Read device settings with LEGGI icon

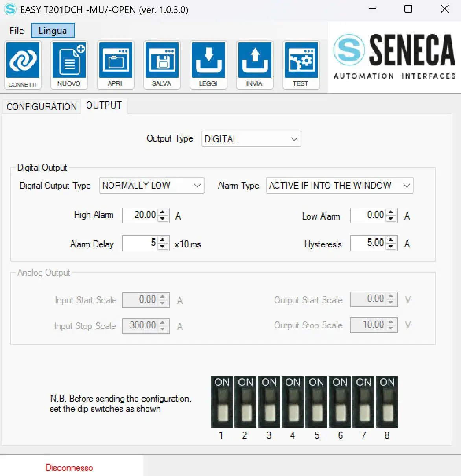click(208, 65)
